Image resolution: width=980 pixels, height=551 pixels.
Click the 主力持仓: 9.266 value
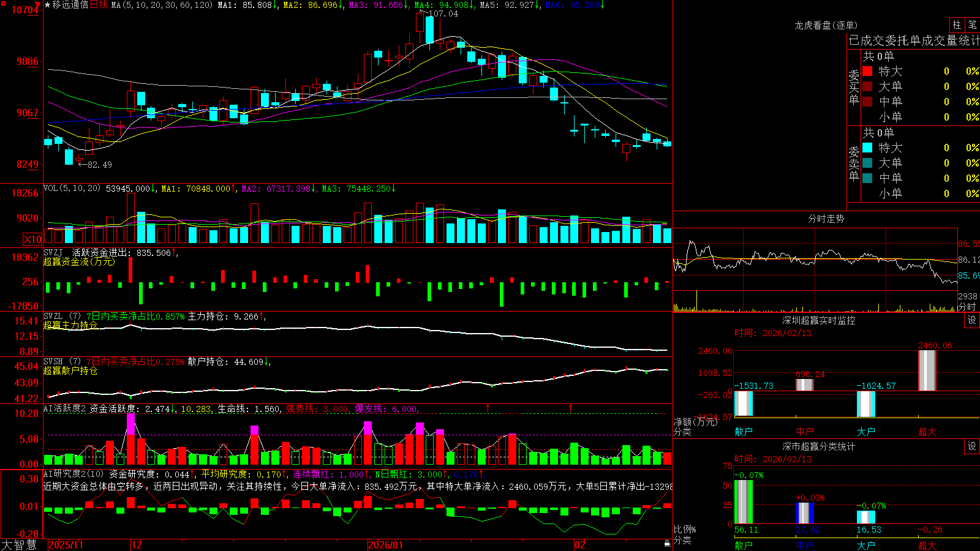click(226, 316)
